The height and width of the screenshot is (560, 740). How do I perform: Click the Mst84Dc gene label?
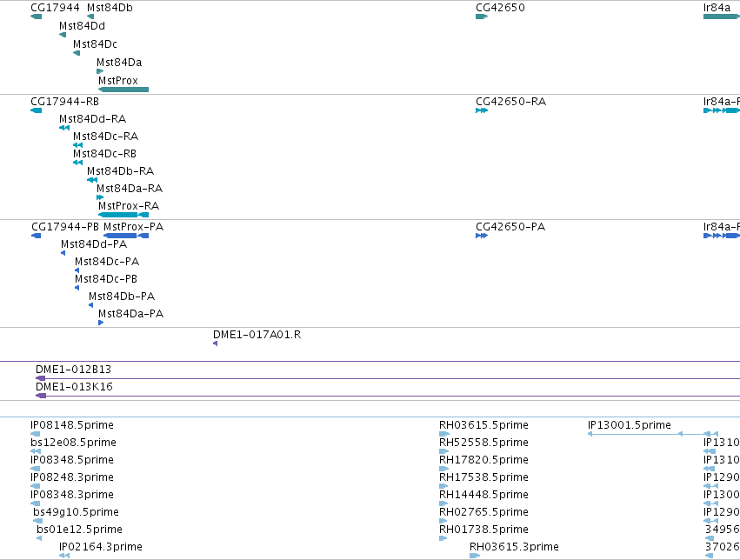coord(95,44)
